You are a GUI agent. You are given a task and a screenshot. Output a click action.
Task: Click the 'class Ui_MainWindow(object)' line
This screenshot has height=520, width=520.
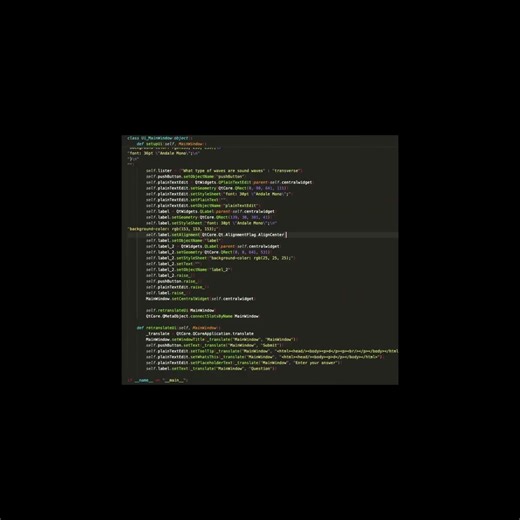[160, 138]
